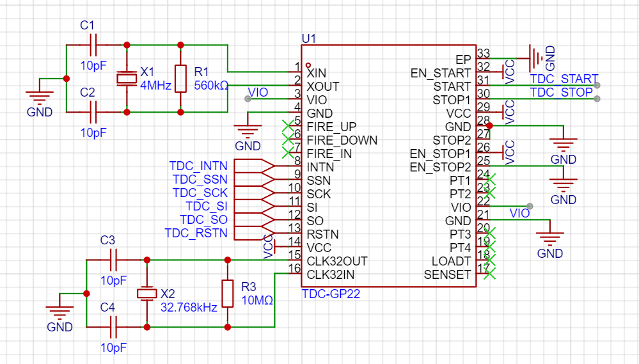Select capacitor C4 symbol
The width and height of the screenshot is (639, 364).
pyautogui.click(x=114, y=327)
